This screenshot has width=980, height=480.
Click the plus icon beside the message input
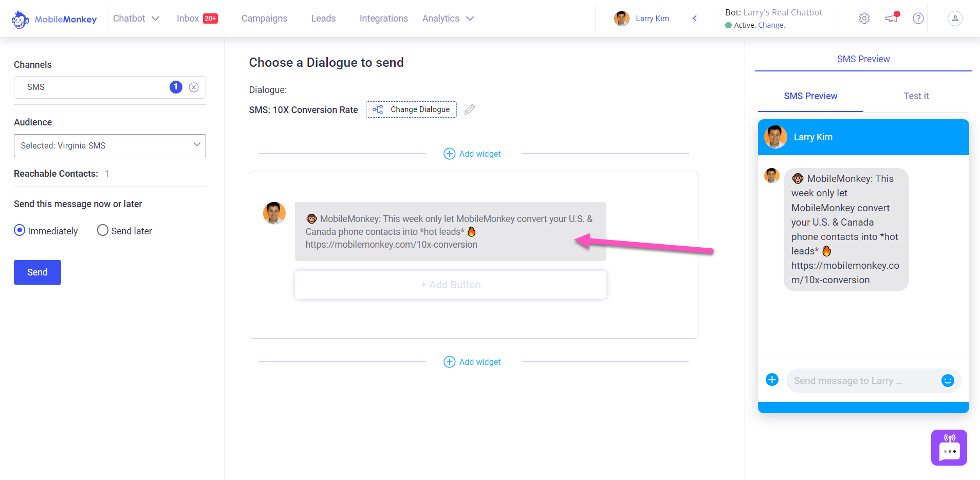coord(772,379)
